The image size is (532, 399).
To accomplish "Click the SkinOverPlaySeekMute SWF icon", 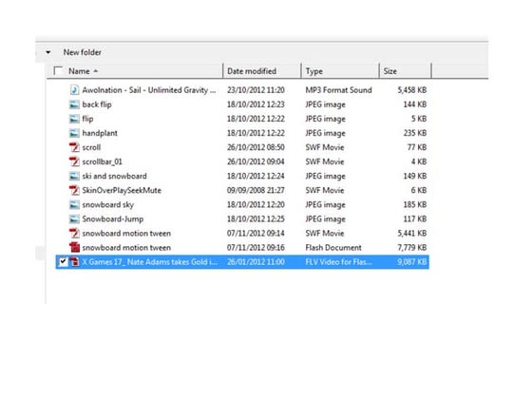I will pyautogui.click(x=74, y=190).
